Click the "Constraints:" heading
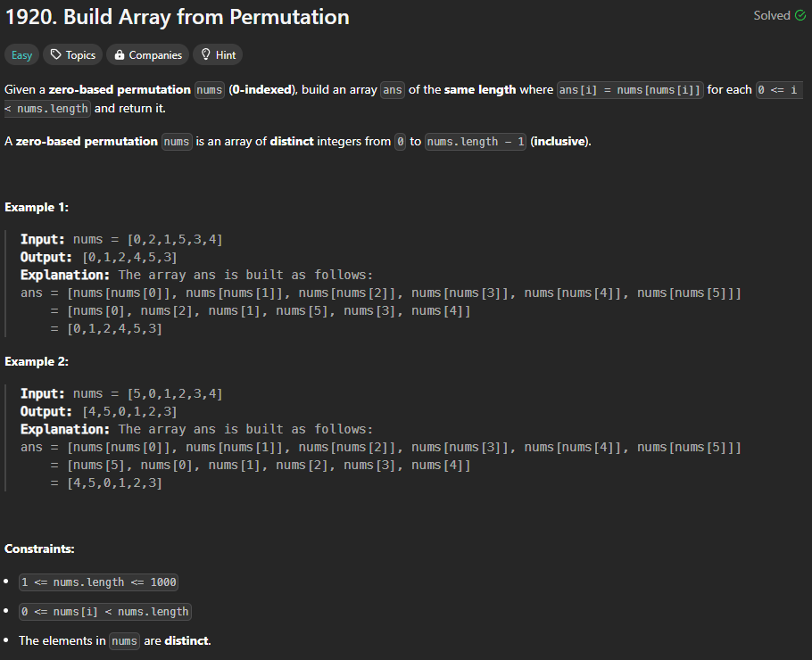 (x=39, y=549)
